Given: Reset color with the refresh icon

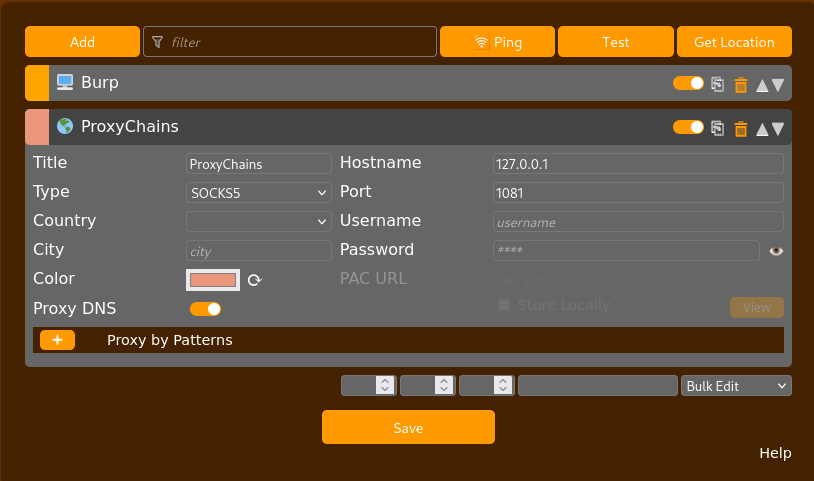Looking at the screenshot, I should [x=254, y=280].
